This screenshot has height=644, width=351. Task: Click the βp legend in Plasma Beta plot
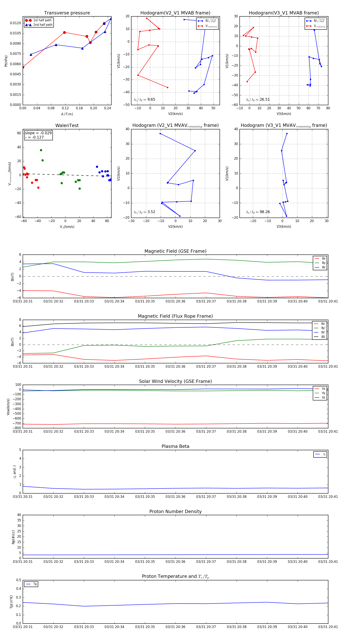point(320,454)
